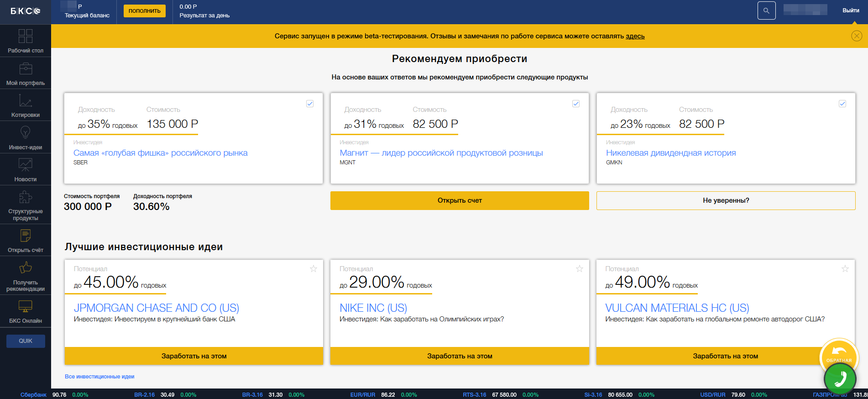Open Магнит — лидер продуктовой розницы link

click(x=441, y=153)
